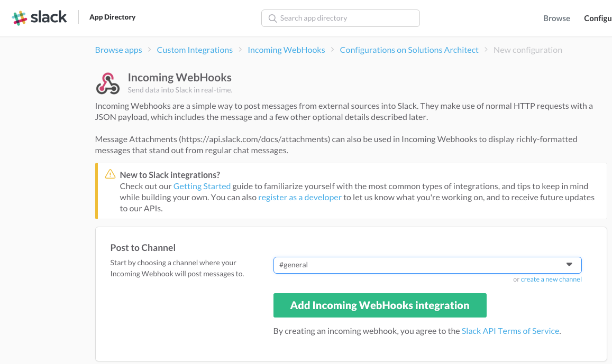612x364 pixels.
Task: Open the Getting Started guide link
Action: coord(202,186)
